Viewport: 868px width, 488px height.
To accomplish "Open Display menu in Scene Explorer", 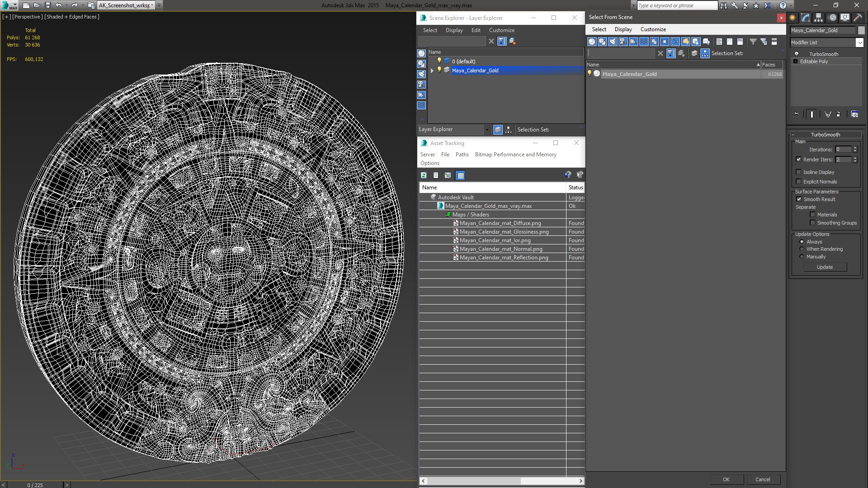I will [x=454, y=30].
